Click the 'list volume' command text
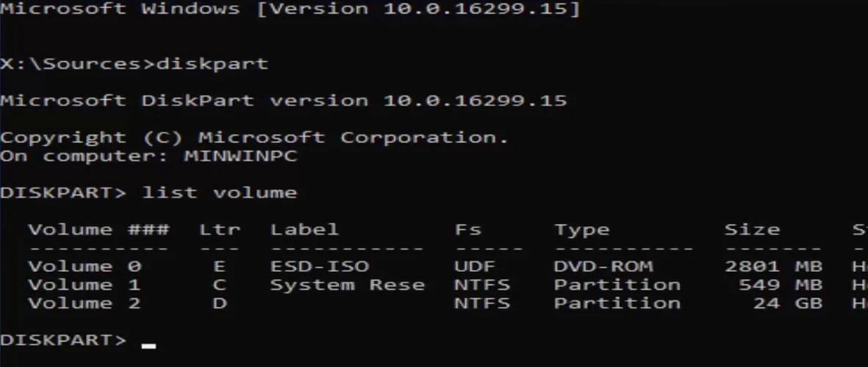 click(219, 193)
